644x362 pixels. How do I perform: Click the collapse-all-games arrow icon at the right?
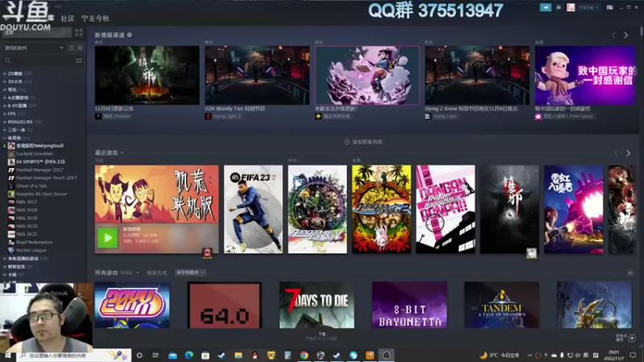click(630, 273)
